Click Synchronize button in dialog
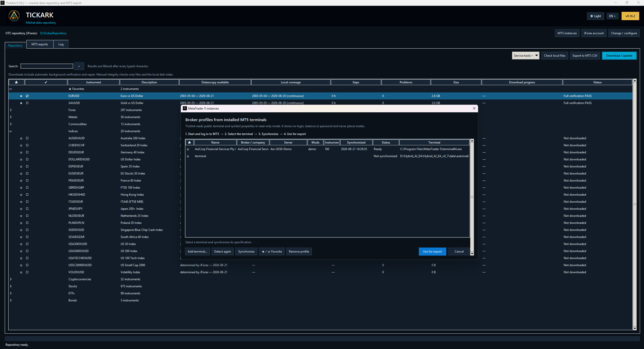The image size is (644, 349). coord(246,252)
